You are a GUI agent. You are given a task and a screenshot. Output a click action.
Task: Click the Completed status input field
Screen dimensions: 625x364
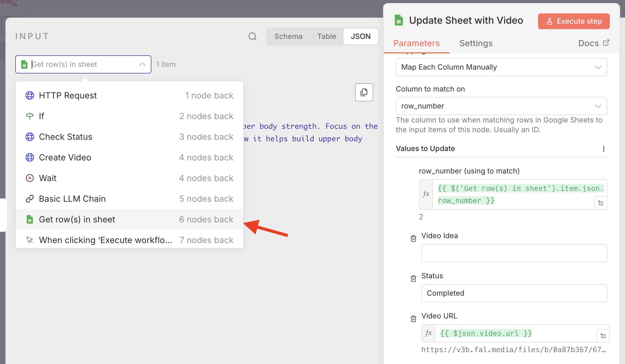click(x=514, y=293)
